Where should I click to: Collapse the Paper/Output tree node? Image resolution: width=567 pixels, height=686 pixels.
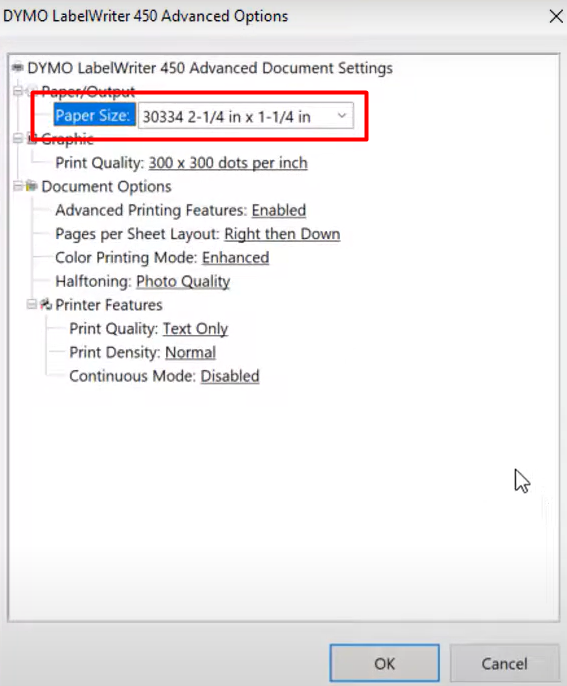click(x=18, y=91)
